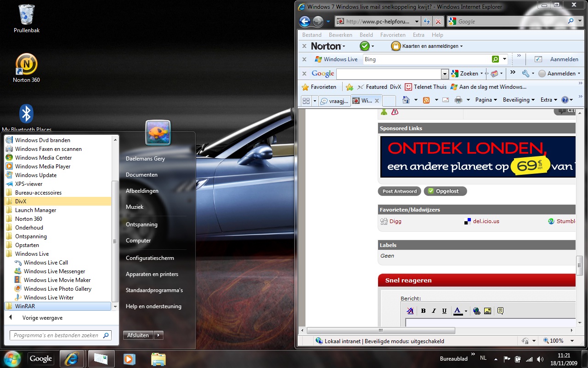Expand the DivX folder in Start menu
588x368 pixels.
pyautogui.click(x=58, y=201)
